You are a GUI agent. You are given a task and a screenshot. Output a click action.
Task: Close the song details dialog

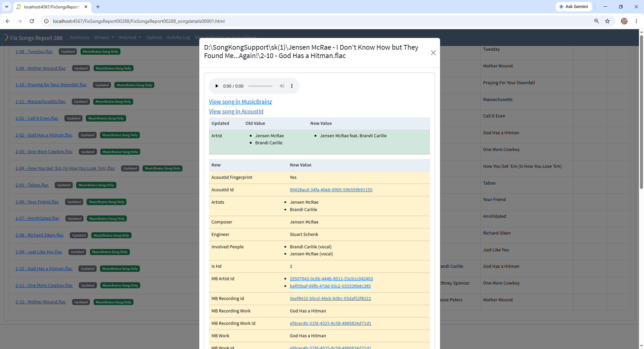(433, 53)
